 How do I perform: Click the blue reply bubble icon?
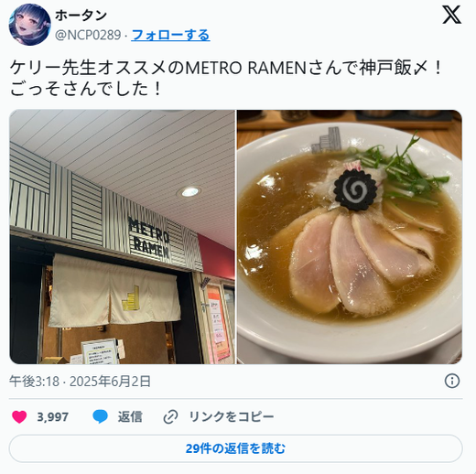click(x=100, y=416)
